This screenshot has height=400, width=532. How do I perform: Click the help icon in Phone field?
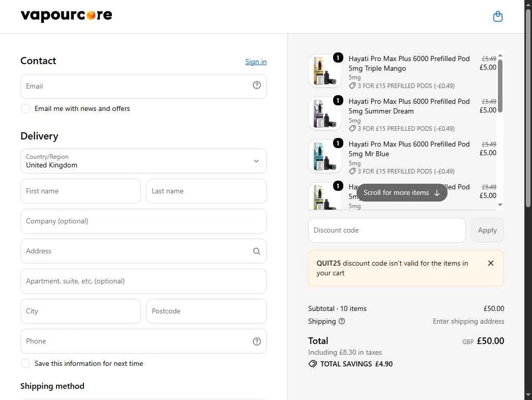tap(256, 341)
